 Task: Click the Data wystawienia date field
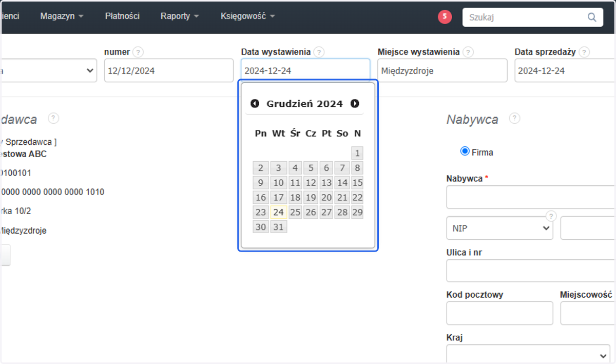pyautogui.click(x=305, y=70)
